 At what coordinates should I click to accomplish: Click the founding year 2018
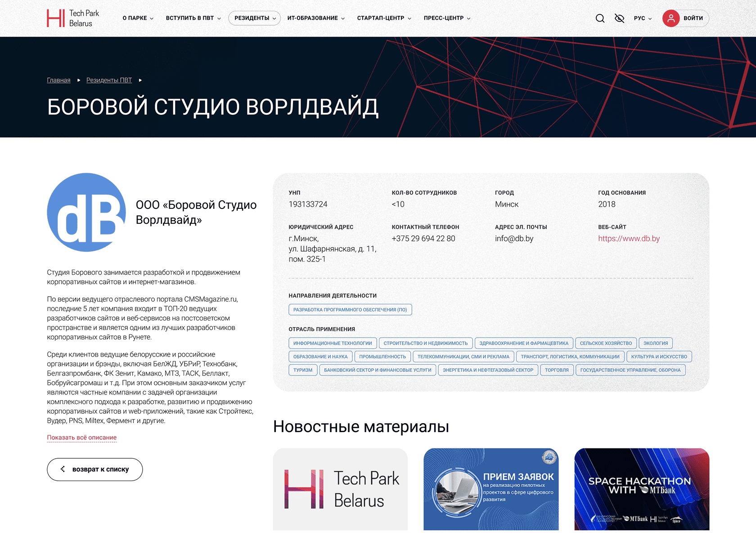pos(607,204)
